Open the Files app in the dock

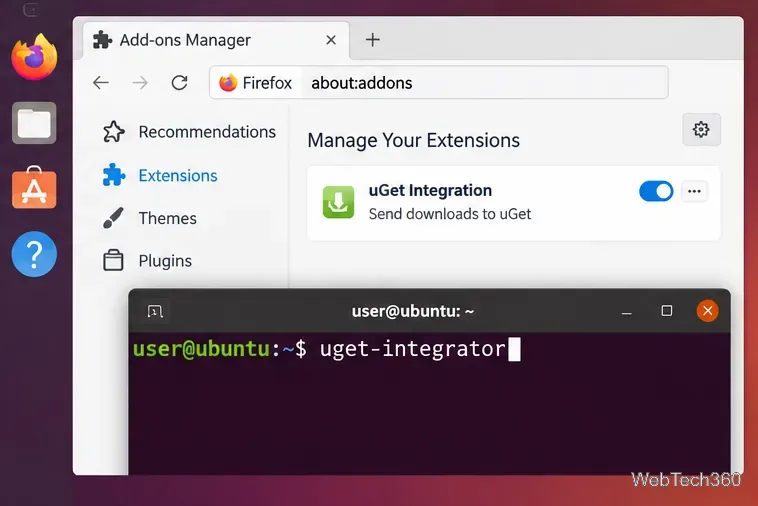(x=34, y=123)
